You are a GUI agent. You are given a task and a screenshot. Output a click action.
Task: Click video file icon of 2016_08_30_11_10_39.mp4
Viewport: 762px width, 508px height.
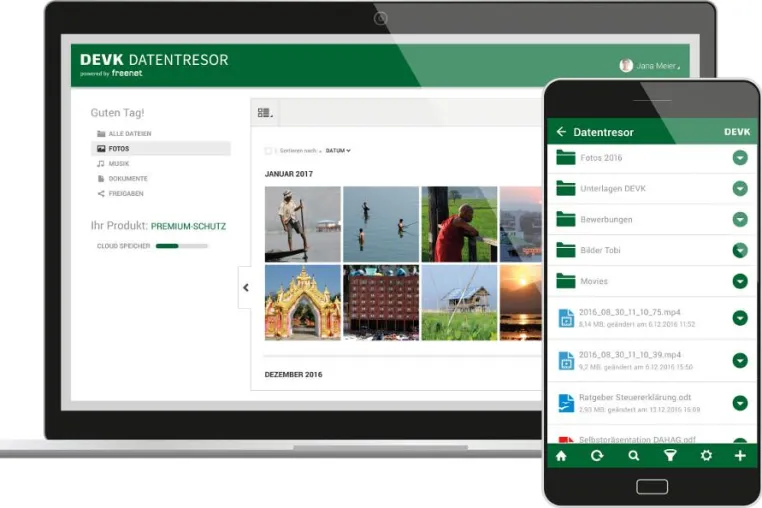[x=566, y=361]
